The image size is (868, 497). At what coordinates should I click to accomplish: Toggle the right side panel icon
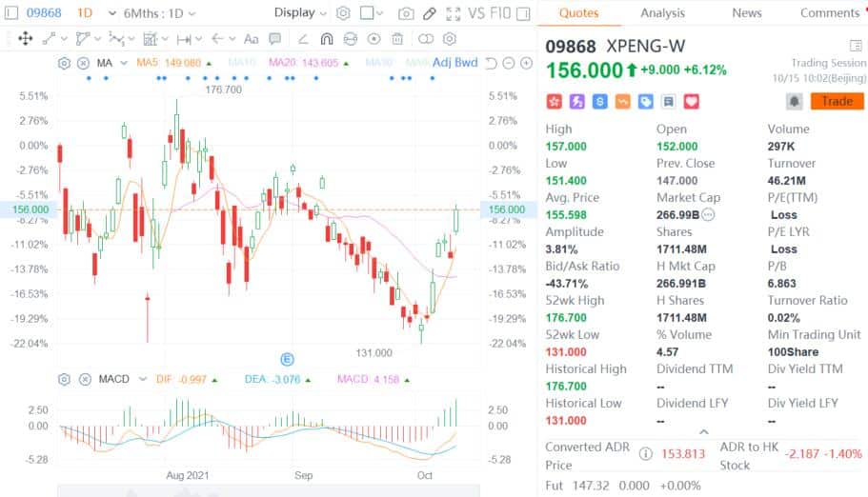point(523,13)
